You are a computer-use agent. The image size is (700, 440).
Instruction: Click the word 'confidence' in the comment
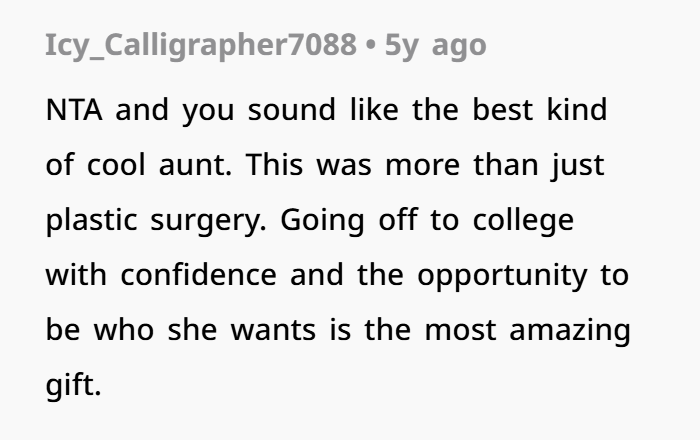pyautogui.click(x=199, y=274)
